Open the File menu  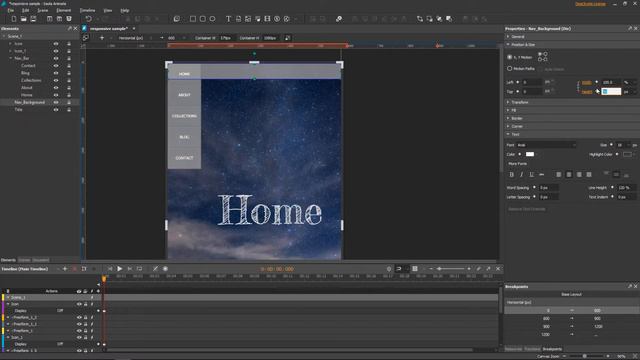click(x=11, y=10)
